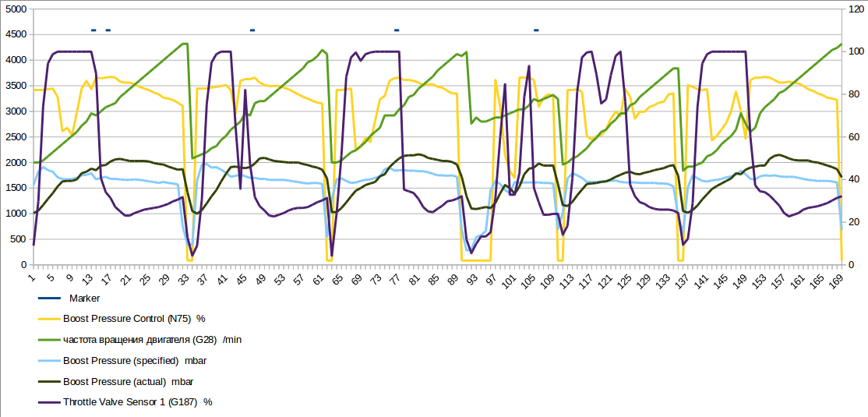Click the 2500 label on left axis
Screen dimensions: 868x417
(16, 136)
